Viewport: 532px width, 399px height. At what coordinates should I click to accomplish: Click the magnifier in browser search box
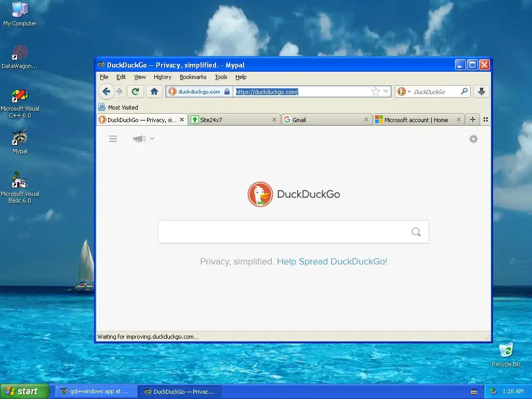point(464,91)
